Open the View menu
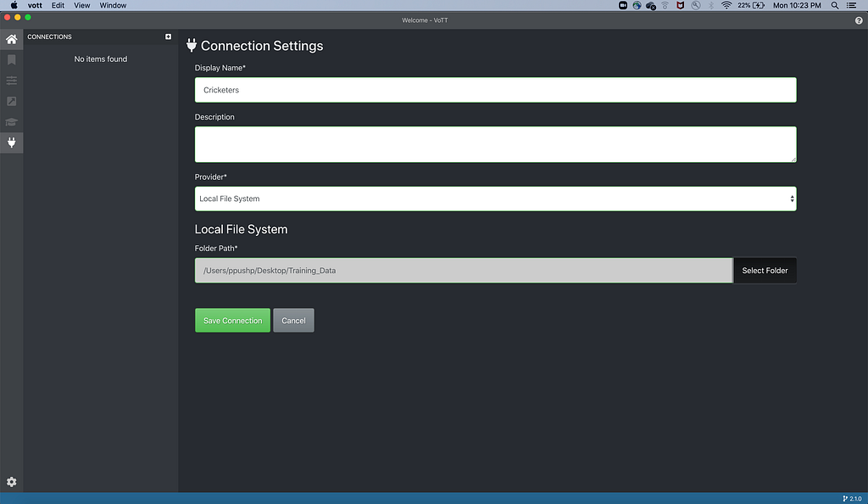The width and height of the screenshot is (868, 504). click(x=82, y=6)
